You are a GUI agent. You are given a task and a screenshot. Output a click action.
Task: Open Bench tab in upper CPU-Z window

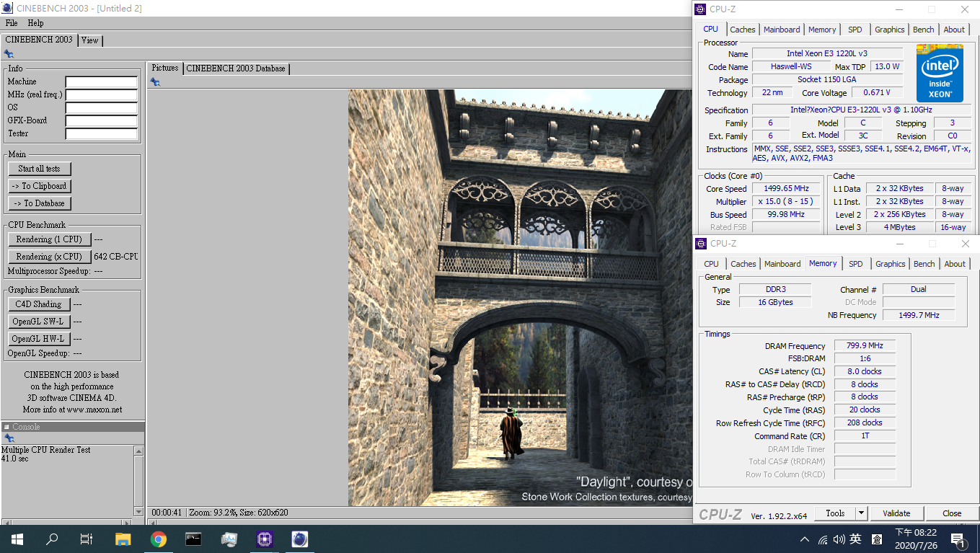[x=924, y=30]
